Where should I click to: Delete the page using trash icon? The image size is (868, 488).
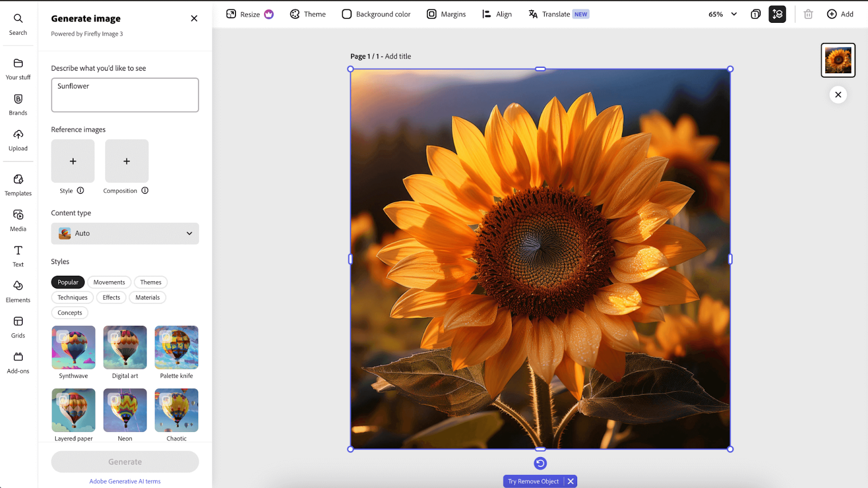click(808, 14)
